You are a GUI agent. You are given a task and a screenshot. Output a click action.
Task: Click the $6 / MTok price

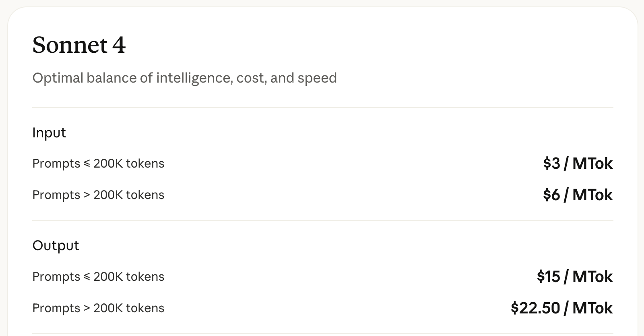tap(578, 195)
